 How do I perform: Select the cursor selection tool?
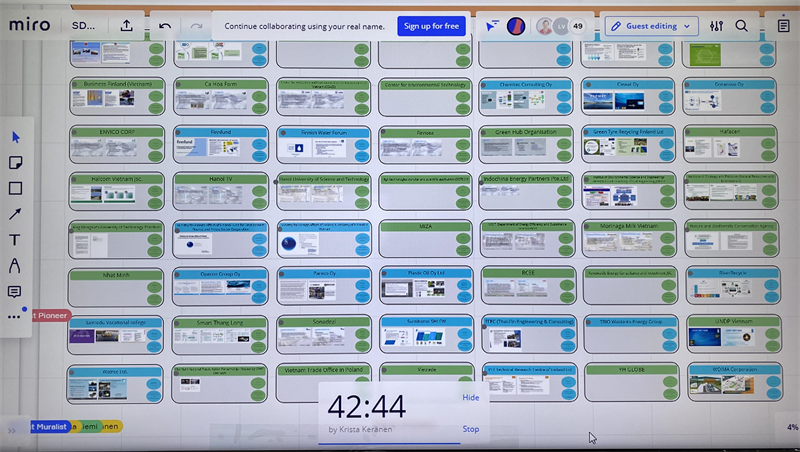point(15,137)
